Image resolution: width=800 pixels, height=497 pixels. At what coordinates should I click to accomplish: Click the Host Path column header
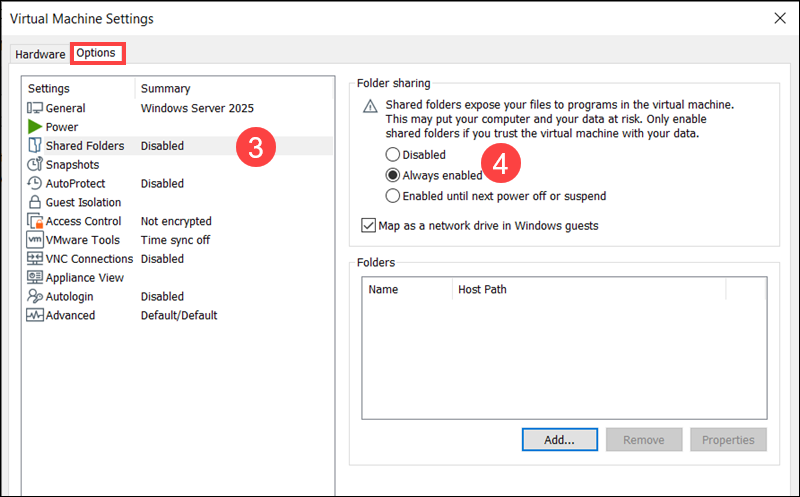tap(482, 290)
